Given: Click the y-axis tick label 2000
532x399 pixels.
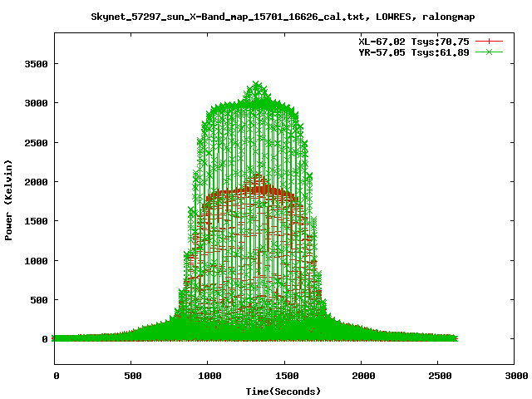Looking at the screenshot, I should coord(36,182).
